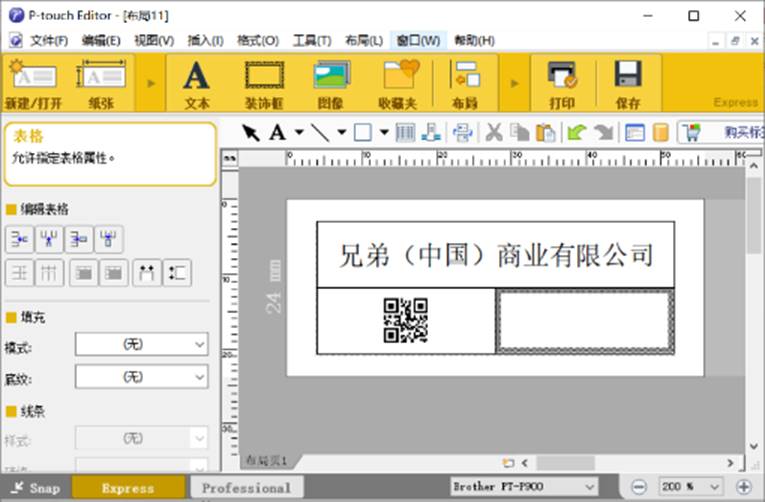Screen dimensions: 765x502
Task: Open the 200 % zoom level dropdown
Action: (x=690, y=486)
